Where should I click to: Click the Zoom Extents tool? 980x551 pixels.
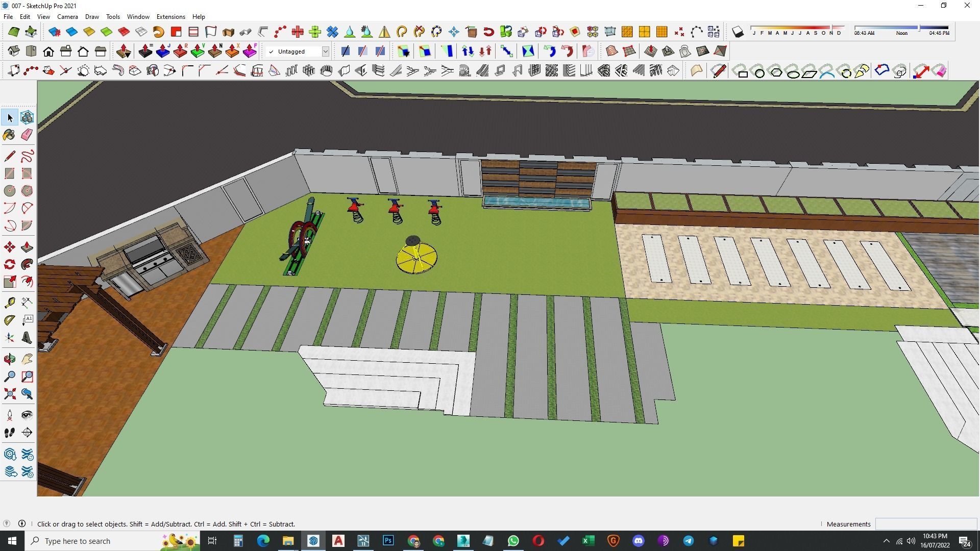pyautogui.click(x=9, y=394)
